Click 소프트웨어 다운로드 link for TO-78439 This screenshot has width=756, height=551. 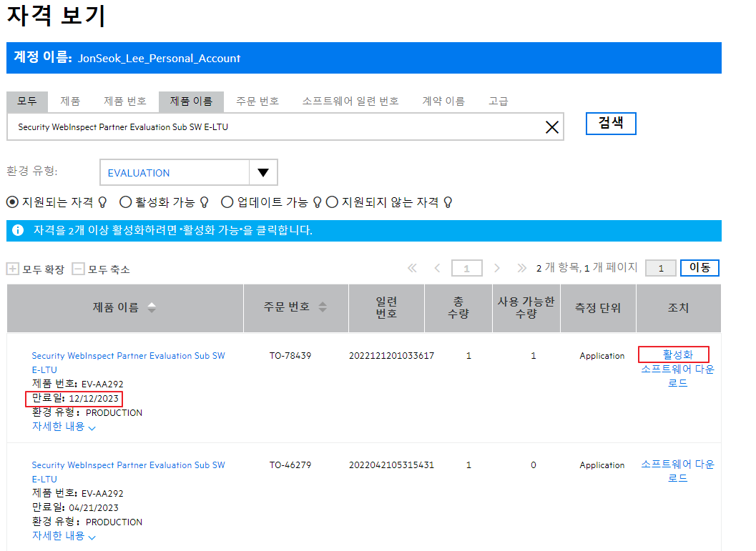coord(677,376)
